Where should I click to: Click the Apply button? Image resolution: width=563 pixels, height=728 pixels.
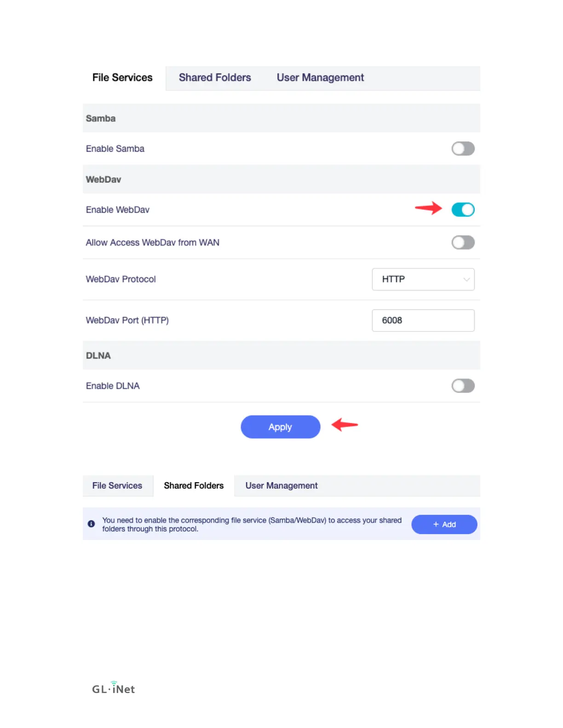point(281,427)
